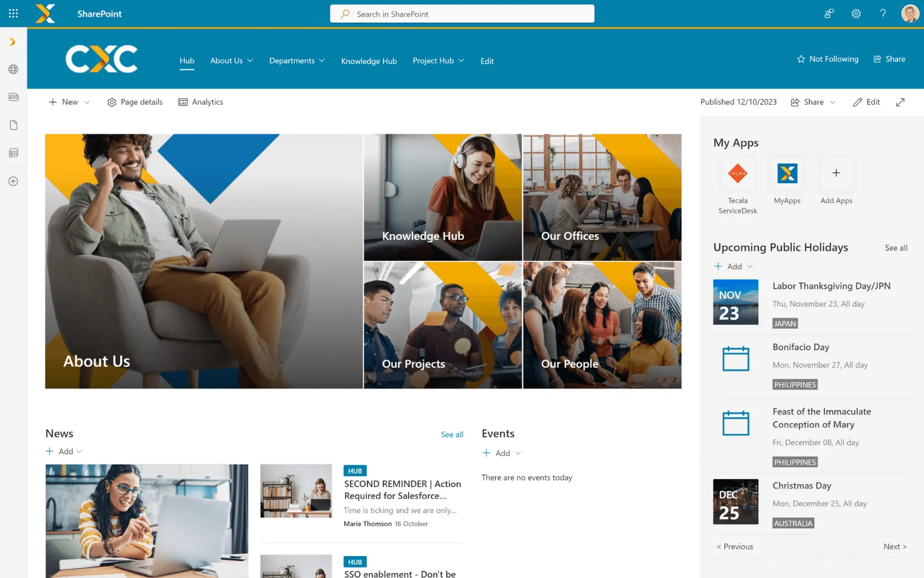Click See all next to News
Screen dimensions: 924x578
452,435
